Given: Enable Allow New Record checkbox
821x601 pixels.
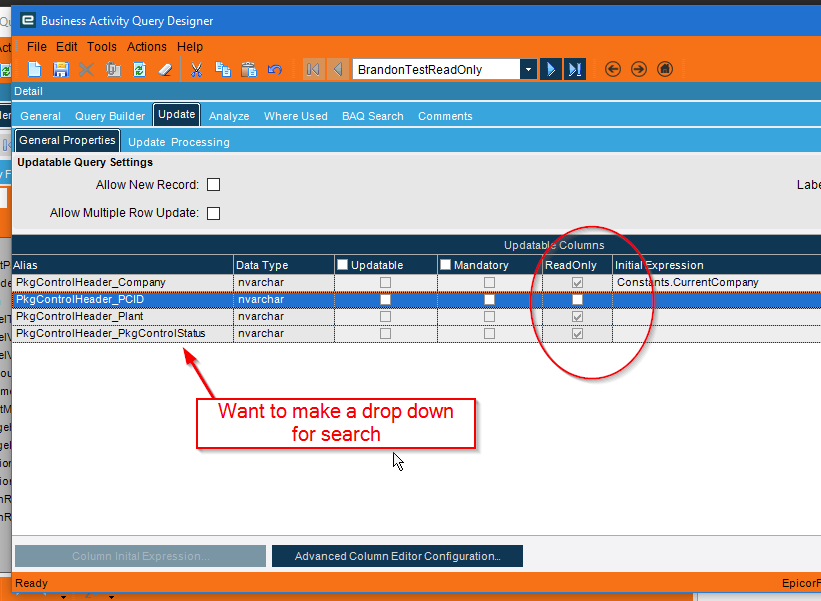Looking at the screenshot, I should (x=214, y=185).
